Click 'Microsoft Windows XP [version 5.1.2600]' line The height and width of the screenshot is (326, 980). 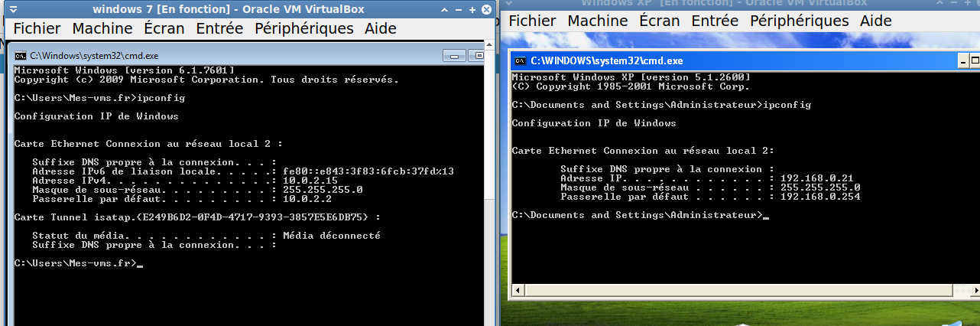tap(631, 77)
